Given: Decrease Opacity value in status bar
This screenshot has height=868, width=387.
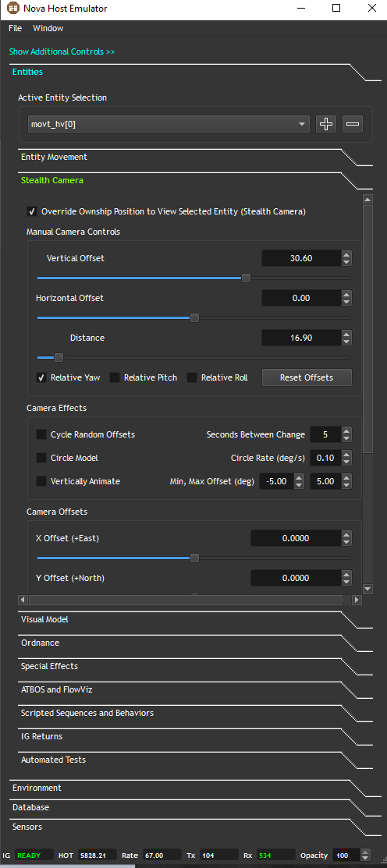Looking at the screenshot, I should [x=365, y=859].
